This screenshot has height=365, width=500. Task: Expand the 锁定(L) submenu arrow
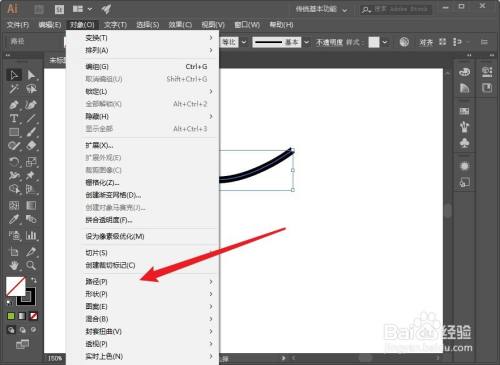(x=211, y=91)
